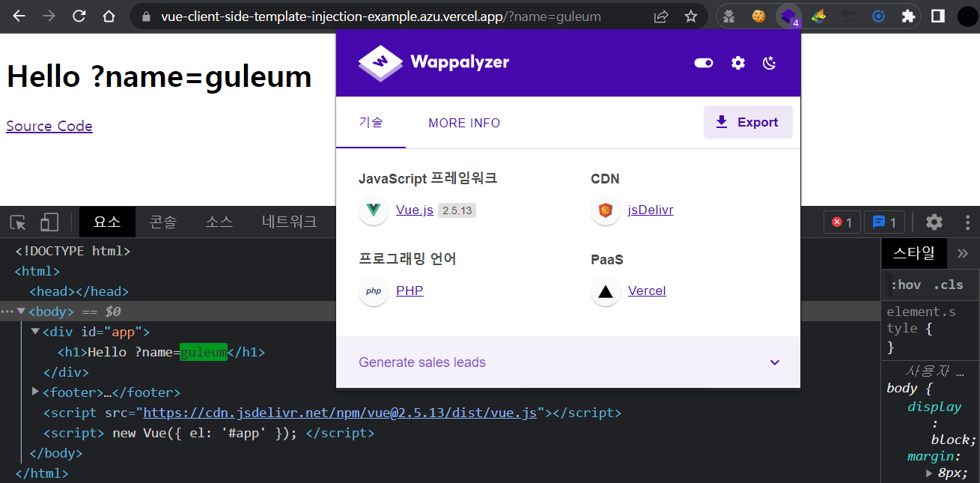The width and height of the screenshot is (980, 483).
Task: Open the colorful sailboat extension icon
Action: click(x=818, y=16)
